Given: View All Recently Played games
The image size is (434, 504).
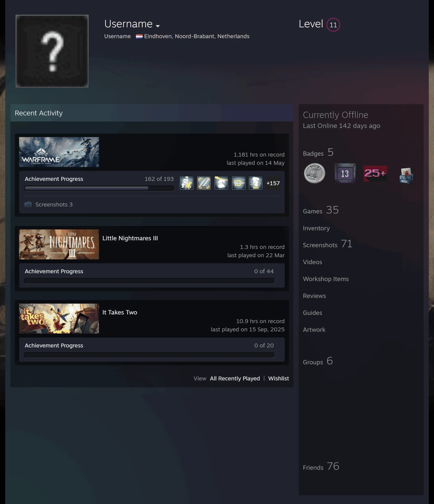Looking at the screenshot, I should 235,379.
